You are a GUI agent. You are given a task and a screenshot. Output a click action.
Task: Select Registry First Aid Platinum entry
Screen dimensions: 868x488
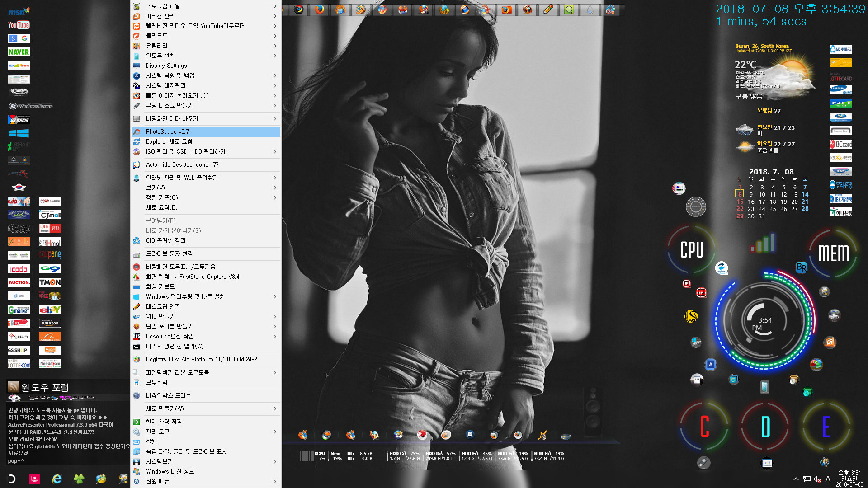pos(206,359)
